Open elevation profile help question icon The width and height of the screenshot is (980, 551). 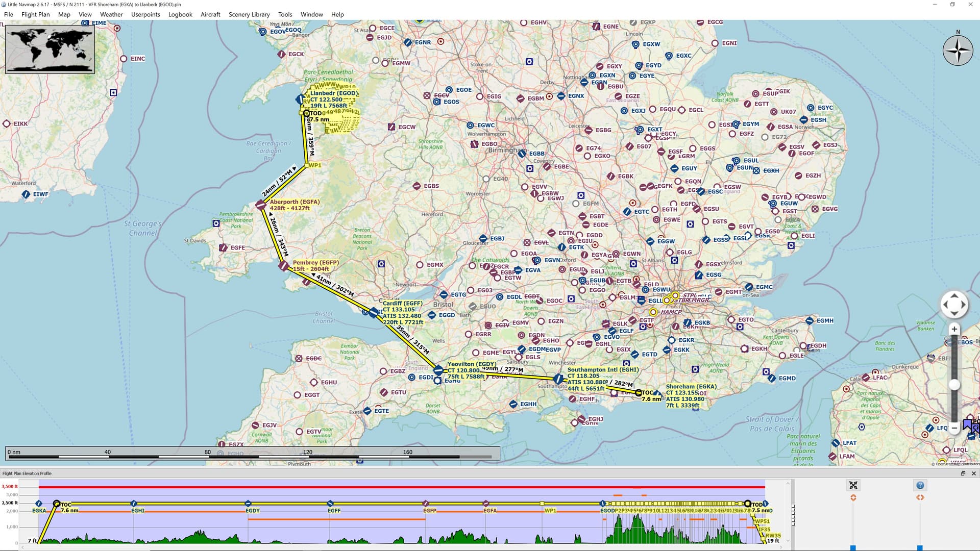click(920, 485)
